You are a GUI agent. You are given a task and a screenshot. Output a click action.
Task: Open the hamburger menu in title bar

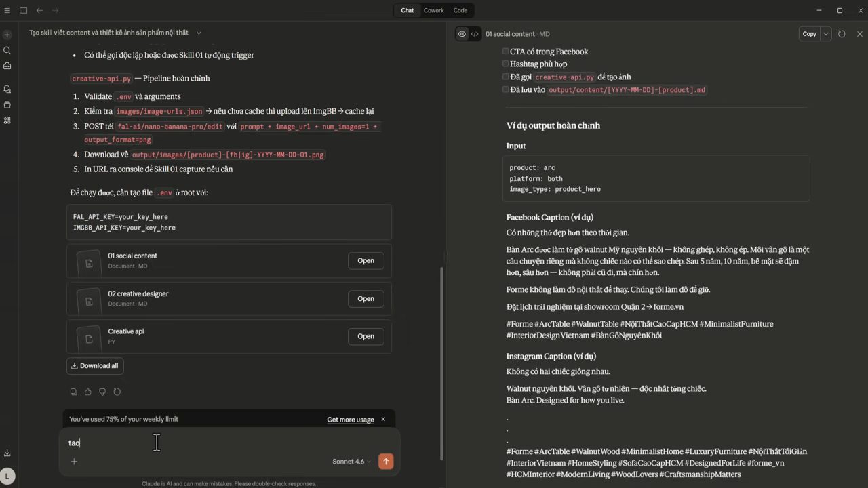[x=8, y=10]
